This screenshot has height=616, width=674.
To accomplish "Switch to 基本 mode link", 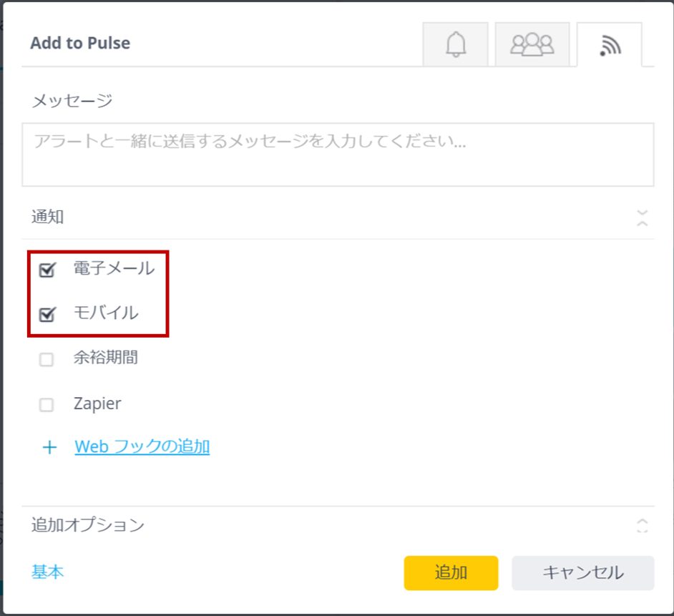I will point(47,572).
